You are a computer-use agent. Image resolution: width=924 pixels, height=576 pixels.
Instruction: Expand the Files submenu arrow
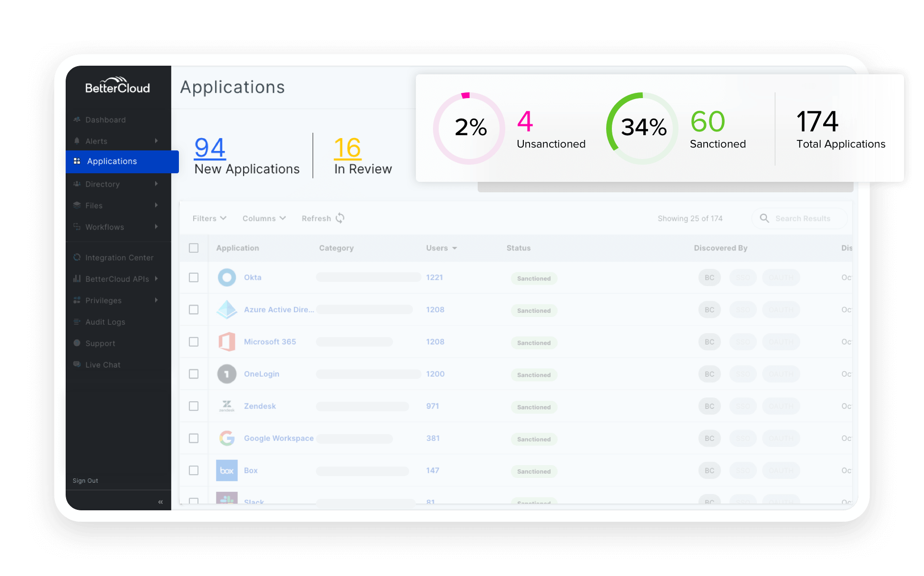[156, 205]
